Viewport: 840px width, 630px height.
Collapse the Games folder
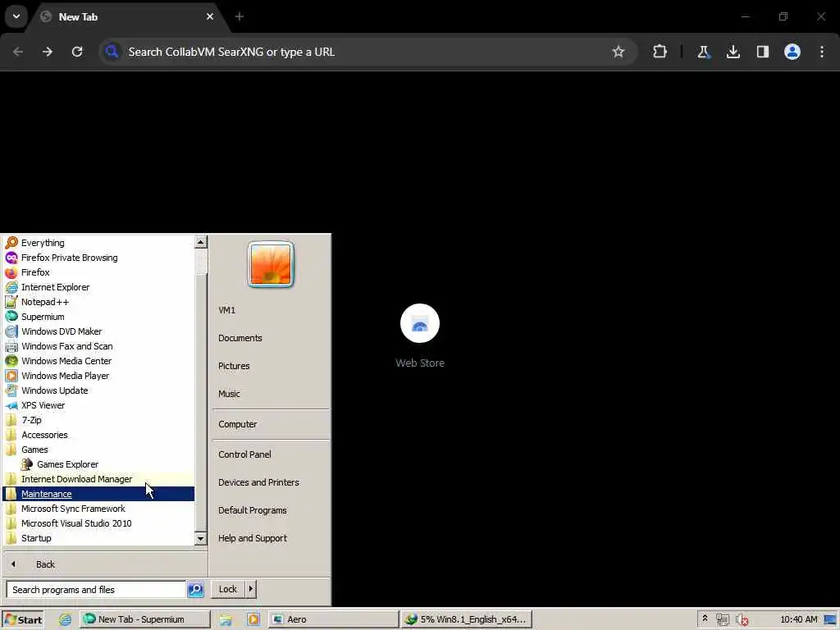tap(98, 450)
